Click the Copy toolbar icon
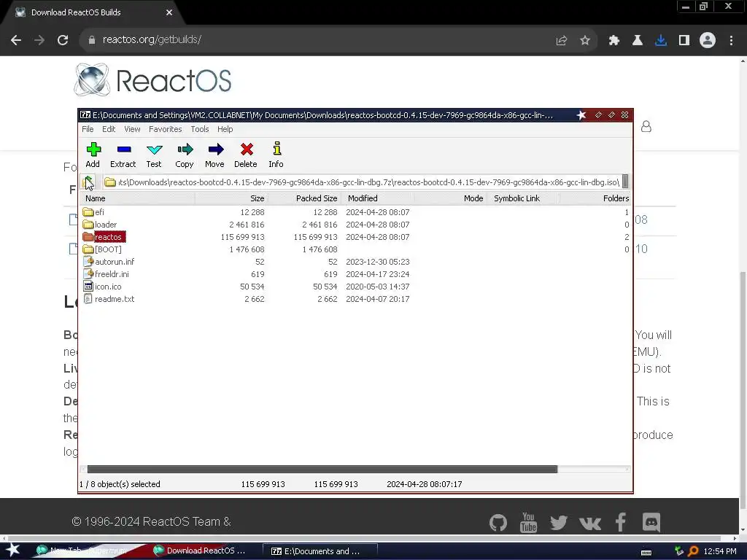The width and height of the screenshot is (747, 560). click(185, 155)
